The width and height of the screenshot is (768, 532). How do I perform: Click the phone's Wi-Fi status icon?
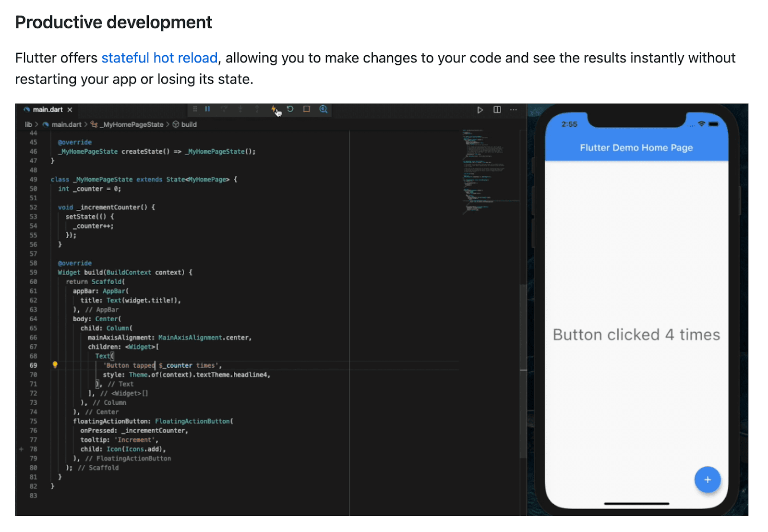701,124
